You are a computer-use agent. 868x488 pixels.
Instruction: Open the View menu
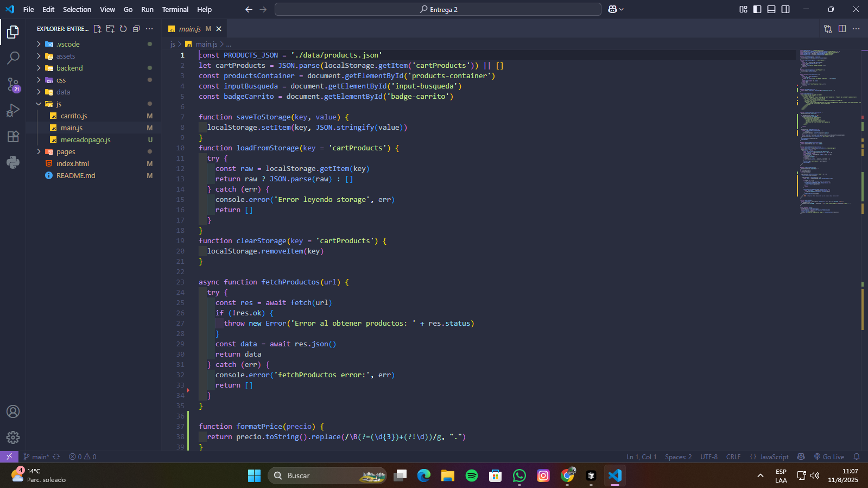(107, 9)
